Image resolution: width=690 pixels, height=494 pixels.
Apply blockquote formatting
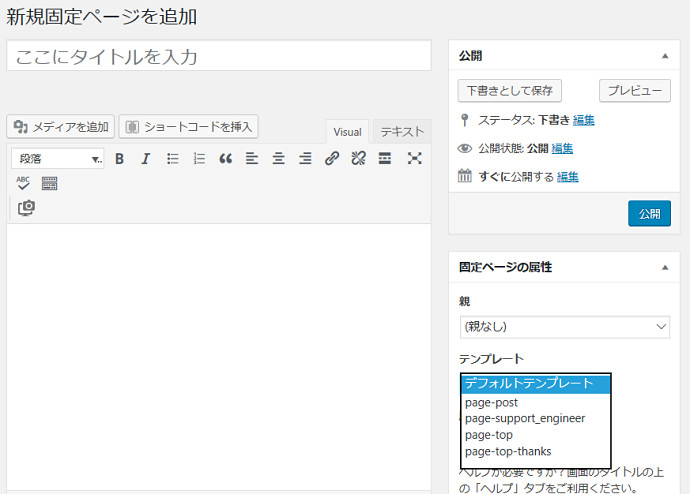coord(225,158)
